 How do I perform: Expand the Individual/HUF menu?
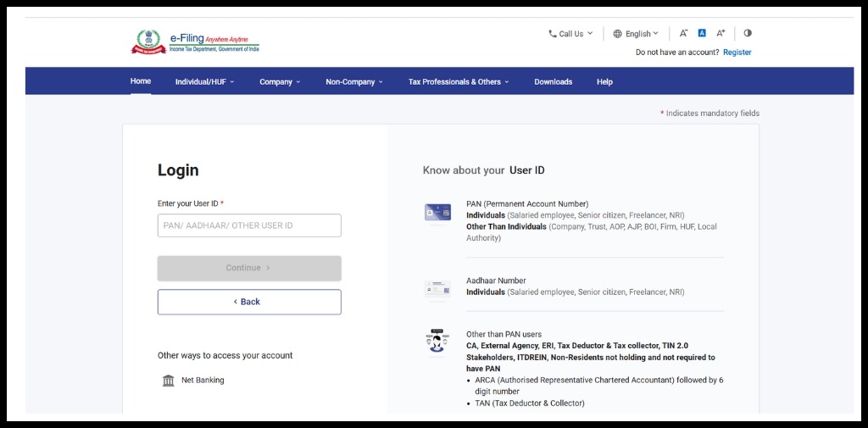tap(205, 82)
